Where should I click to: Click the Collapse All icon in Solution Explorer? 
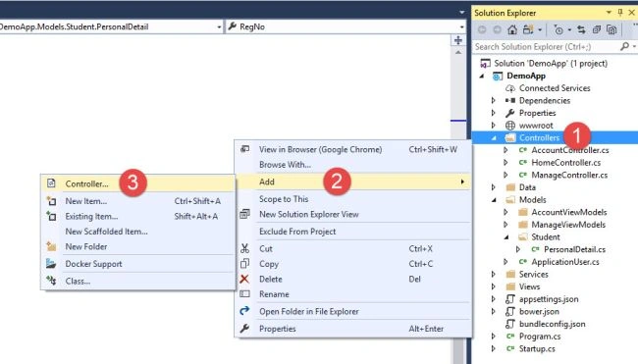click(597, 29)
